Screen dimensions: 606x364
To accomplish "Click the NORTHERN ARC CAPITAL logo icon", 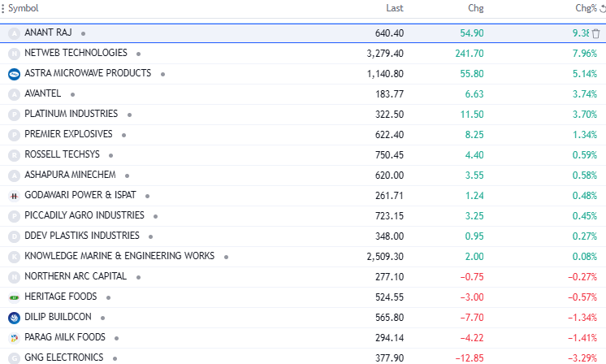I will (x=14, y=277).
